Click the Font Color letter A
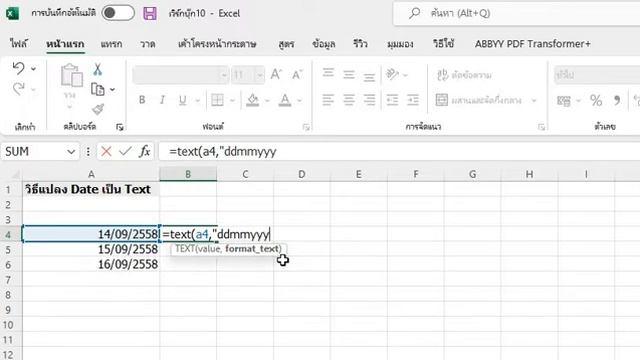The height and width of the screenshot is (360, 640). click(x=285, y=100)
